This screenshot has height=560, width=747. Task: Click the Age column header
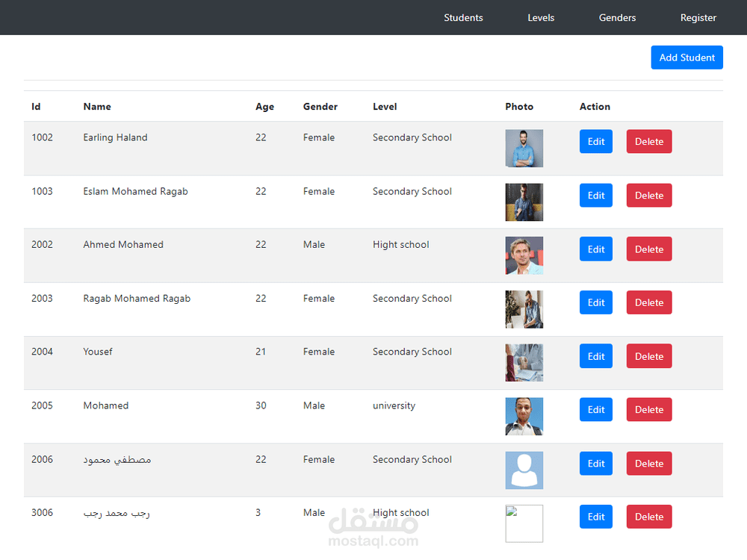264,106
